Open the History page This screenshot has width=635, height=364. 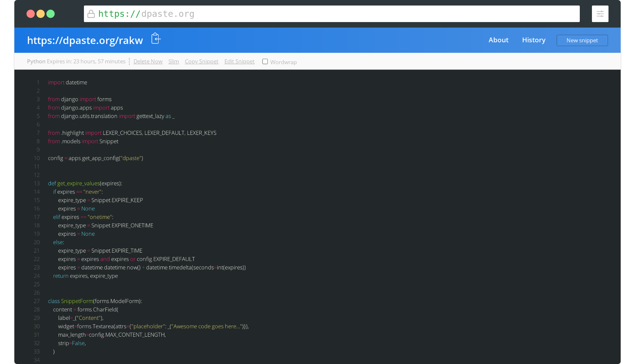pos(534,40)
